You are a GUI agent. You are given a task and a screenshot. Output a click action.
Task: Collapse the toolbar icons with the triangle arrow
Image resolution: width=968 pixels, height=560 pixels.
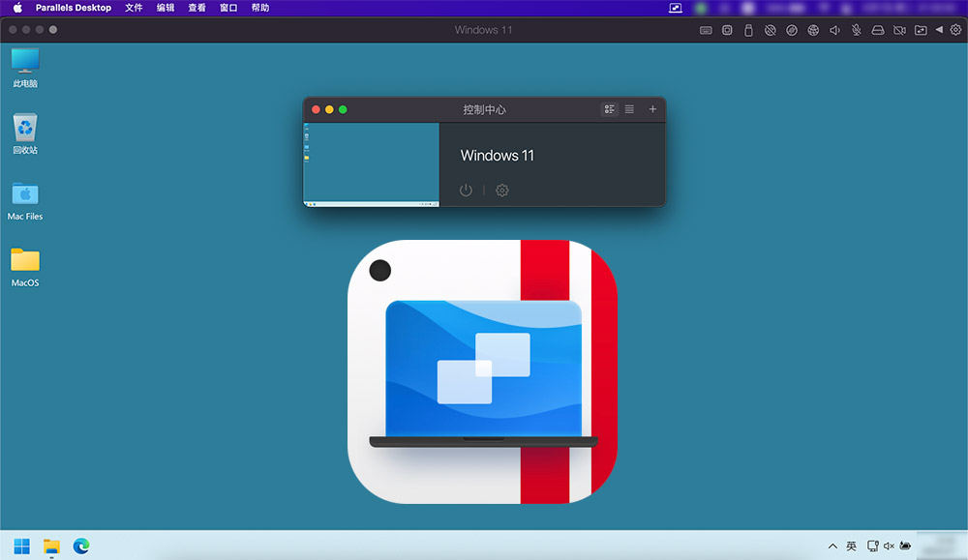click(939, 30)
